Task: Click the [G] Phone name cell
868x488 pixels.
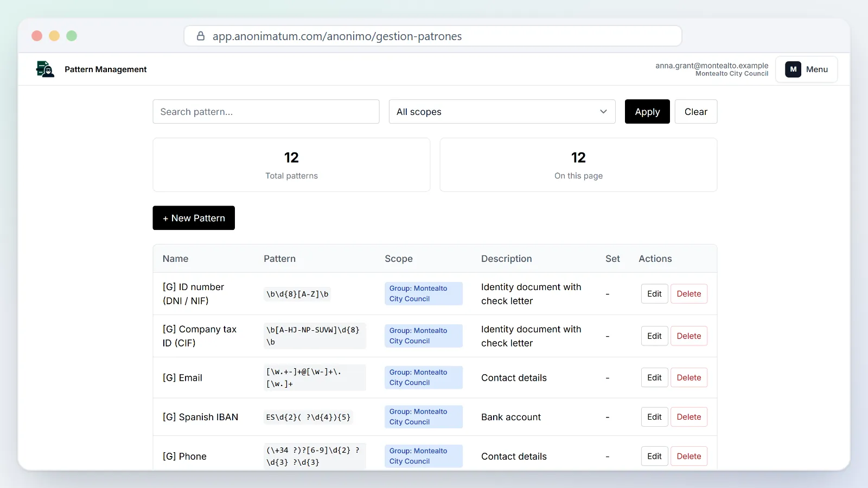Action: [x=184, y=457]
